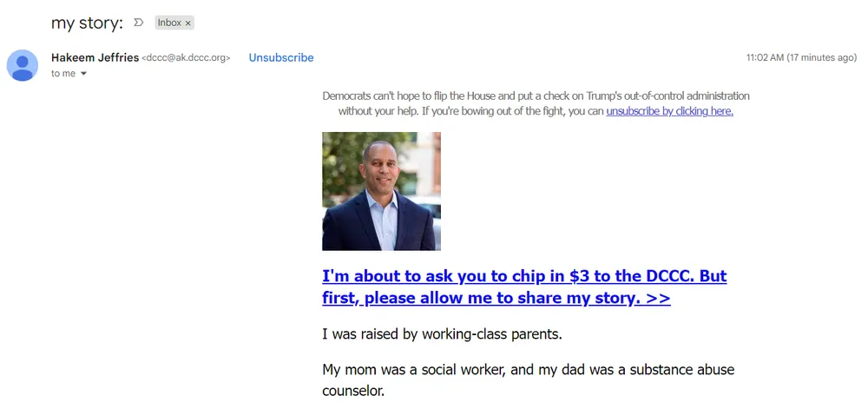Click the "to me" recipient text
Screen dimensions: 868x409
pyautogui.click(x=62, y=74)
